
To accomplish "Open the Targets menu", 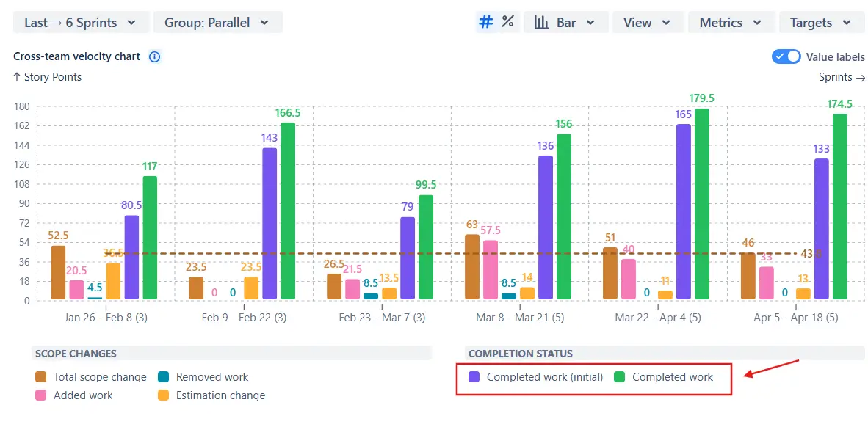I will coord(821,22).
